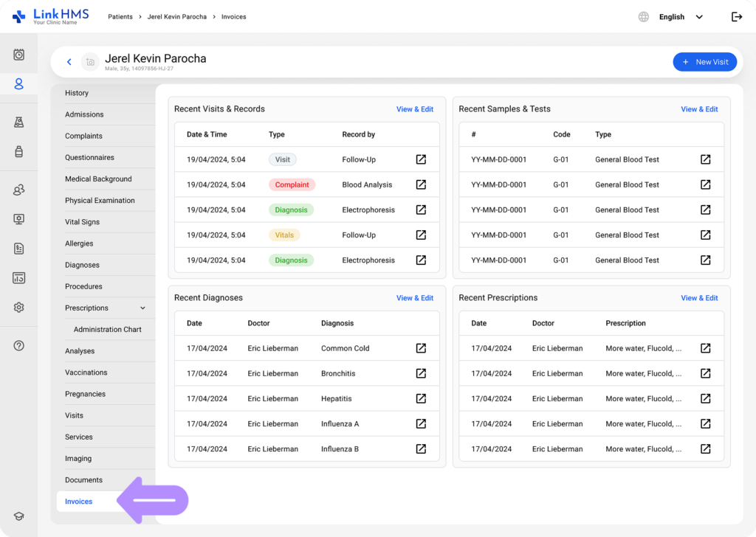The height and width of the screenshot is (537, 756).
Task: Click the patient photo camera placeholder
Action: coord(90,62)
